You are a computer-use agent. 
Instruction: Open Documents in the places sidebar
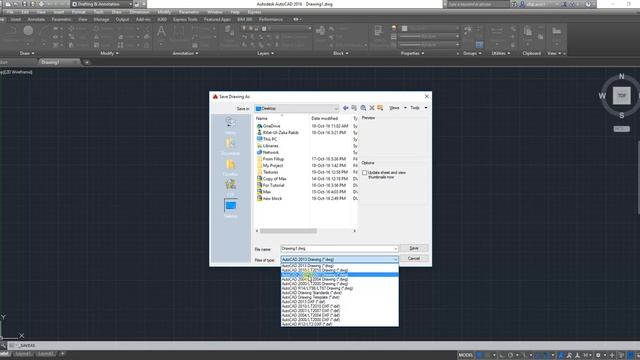tap(230, 146)
